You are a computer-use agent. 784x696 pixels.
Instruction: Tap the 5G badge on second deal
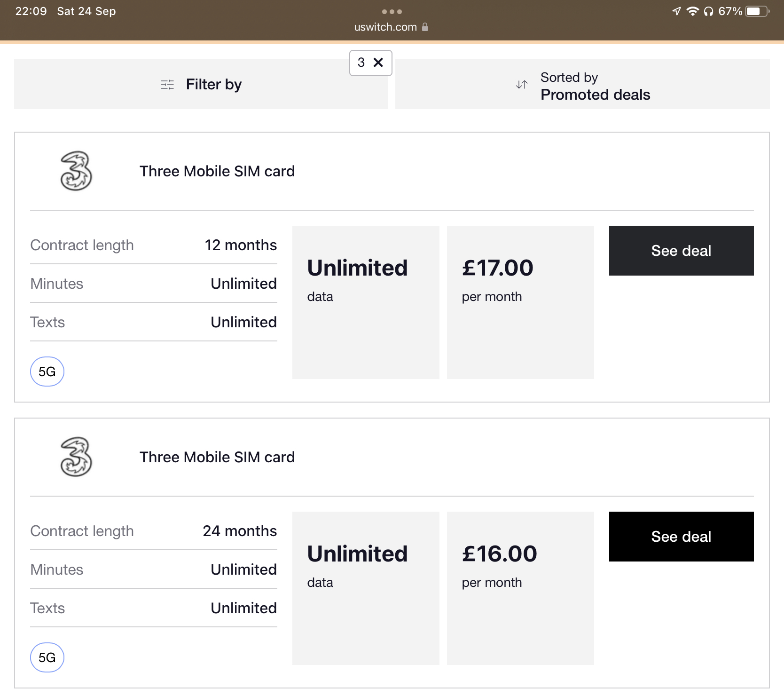pyautogui.click(x=47, y=657)
